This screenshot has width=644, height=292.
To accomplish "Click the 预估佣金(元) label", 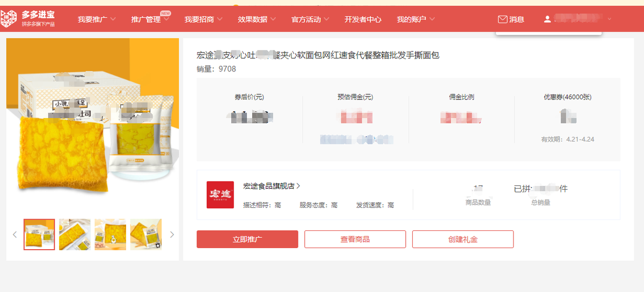I will (x=355, y=97).
